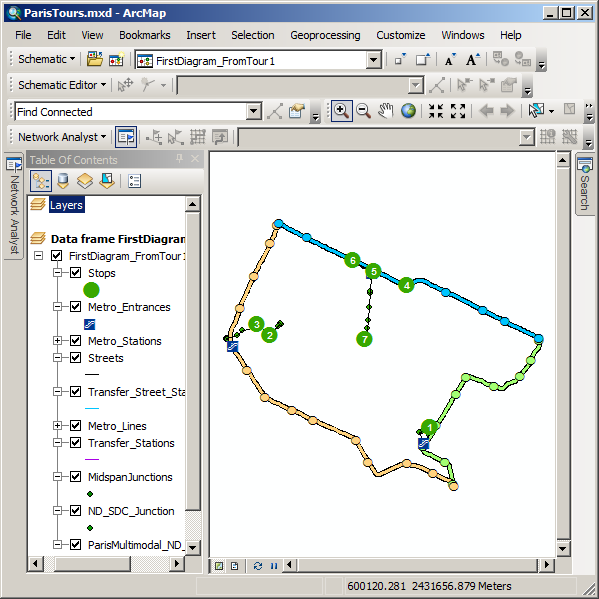The height and width of the screenshot is (599, 599).
Task: Open the Selection menu
Action: [253, 35]
